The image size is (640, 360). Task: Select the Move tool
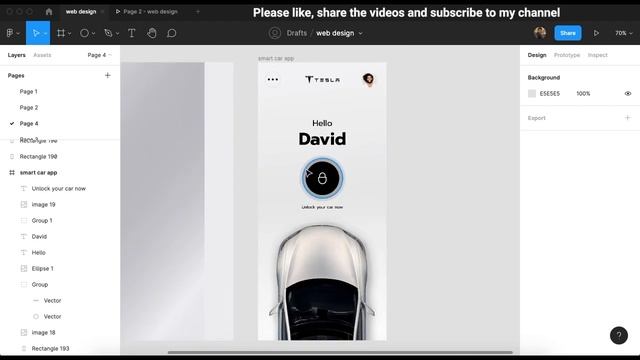coord(36,33)
